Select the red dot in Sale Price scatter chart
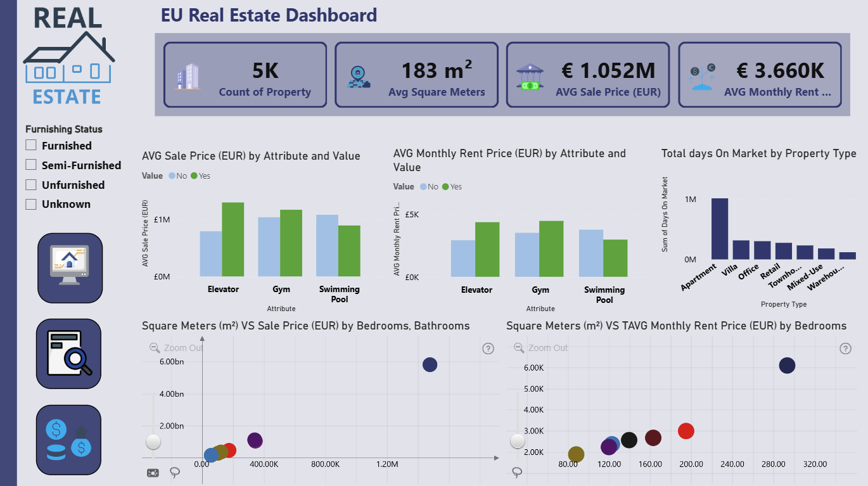The width and height of the screenshot is (868, 486). (x=229, y=451)
